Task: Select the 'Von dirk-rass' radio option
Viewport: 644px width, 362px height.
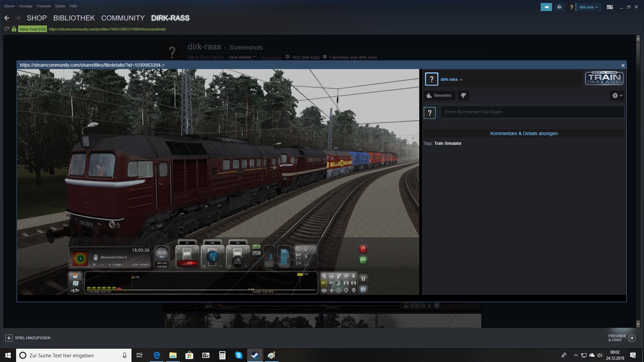Action: (x=287, y=57)
